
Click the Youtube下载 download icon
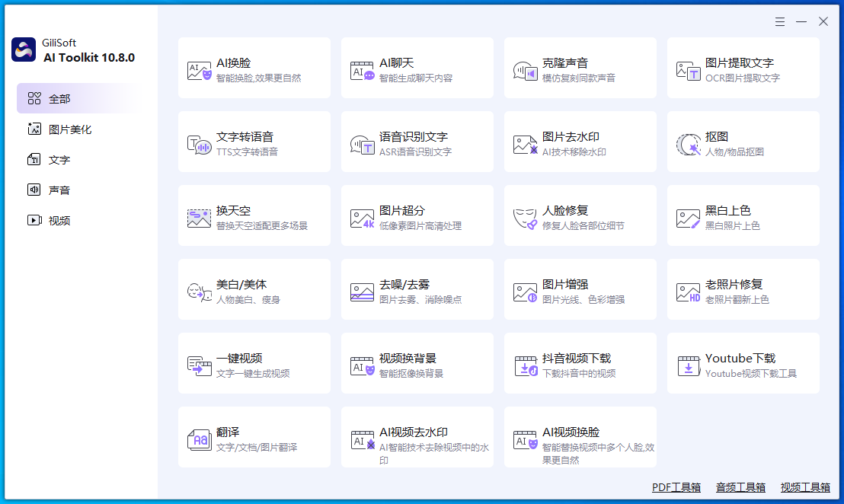click(x=689, y=365)
